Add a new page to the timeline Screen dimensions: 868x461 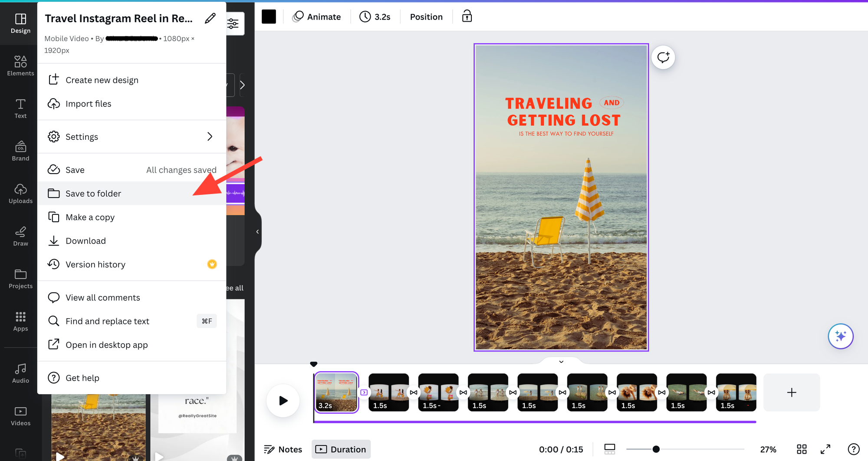(792, 392)
